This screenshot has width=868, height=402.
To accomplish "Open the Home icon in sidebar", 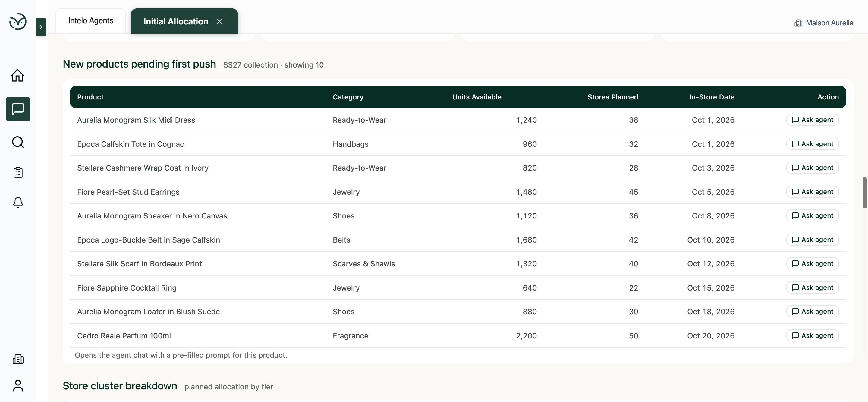I will (18, 75).
